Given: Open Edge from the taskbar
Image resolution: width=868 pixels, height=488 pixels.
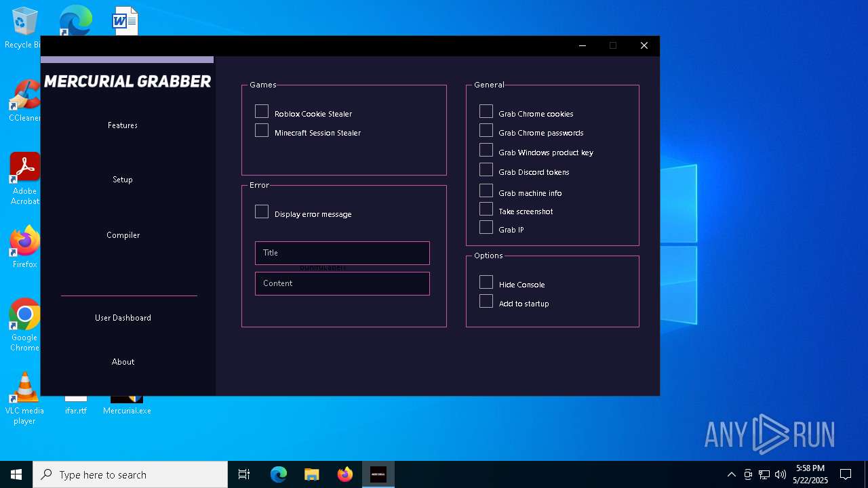Looking at the screenshot, I should 279,474.
